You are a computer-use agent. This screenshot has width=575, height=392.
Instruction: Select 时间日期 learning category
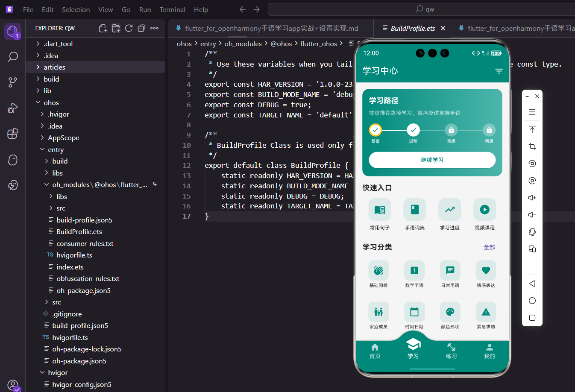[x=414, y=316]
